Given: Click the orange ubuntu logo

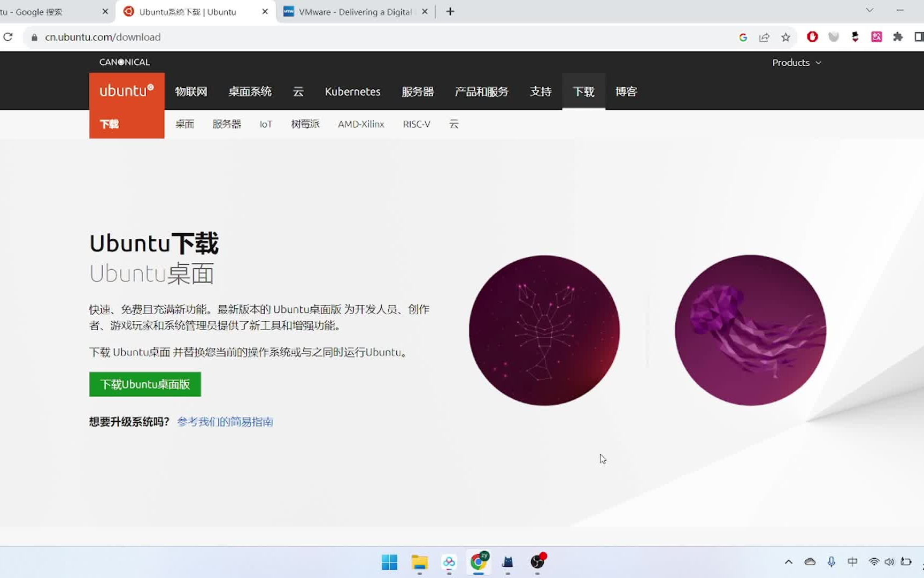Looking at the screenshot, I should pyautogui.click(x=127, y=92).
